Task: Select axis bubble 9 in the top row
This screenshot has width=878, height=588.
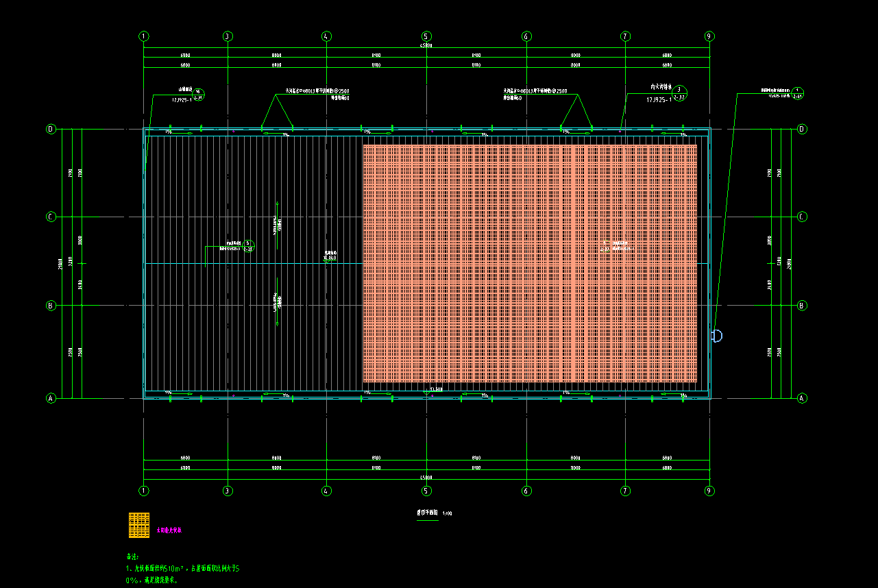Action: pos(709,36)
